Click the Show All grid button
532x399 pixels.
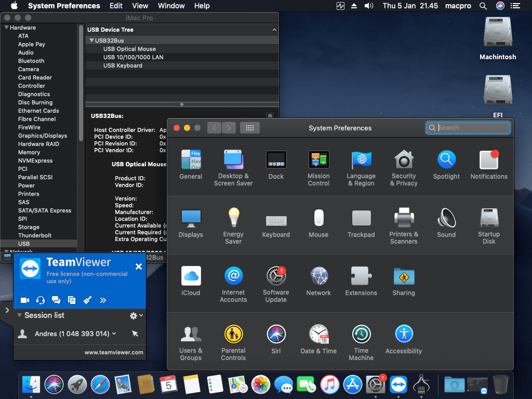[x=250, y=128]
